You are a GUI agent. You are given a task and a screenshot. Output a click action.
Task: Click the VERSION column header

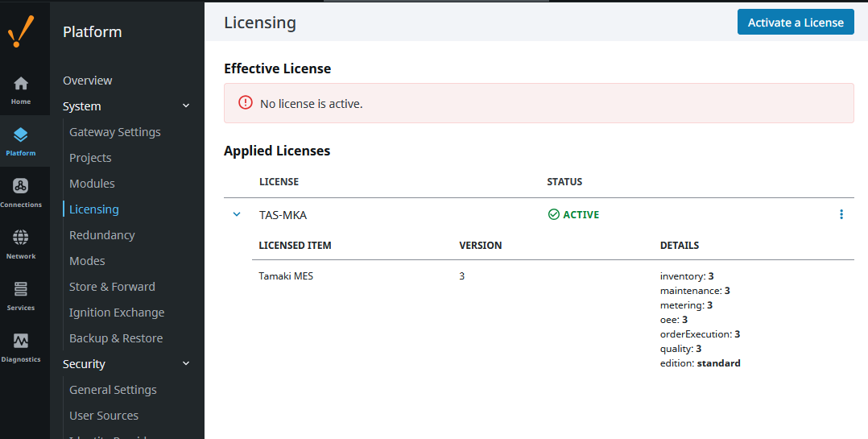point(481,245)
